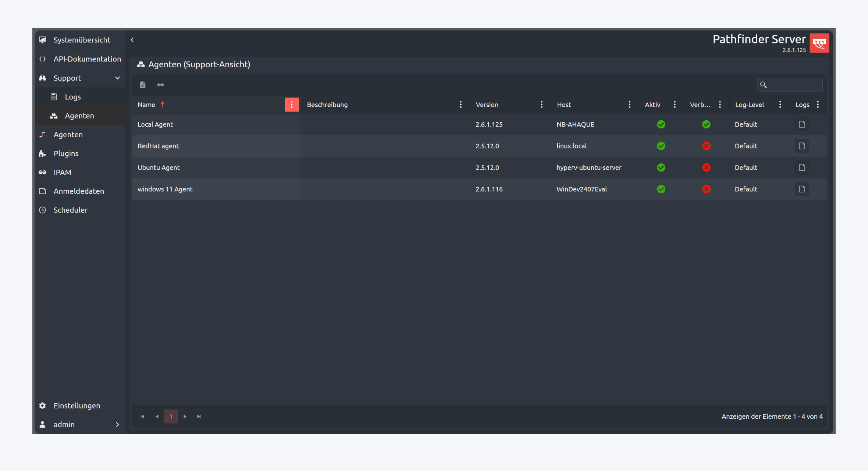Open Einstellungen settings gear

43,406
